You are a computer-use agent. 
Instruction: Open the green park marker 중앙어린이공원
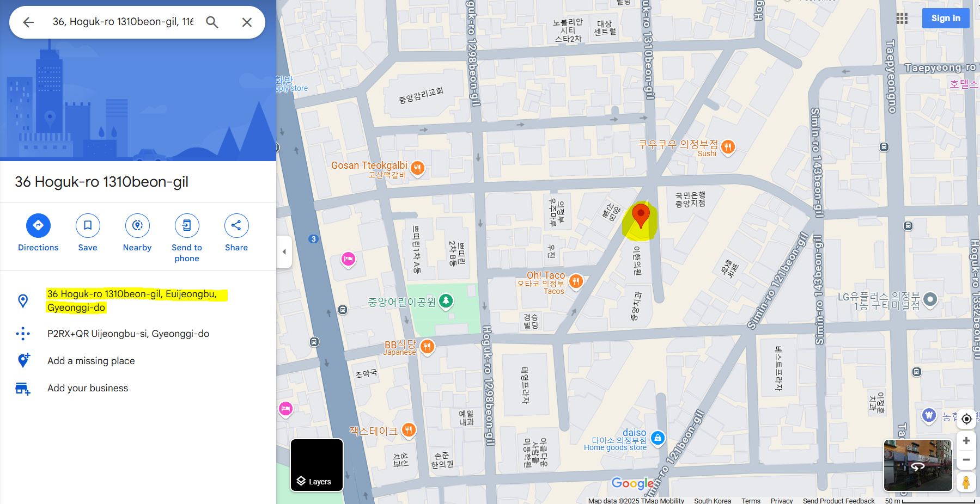click(446, 300)
